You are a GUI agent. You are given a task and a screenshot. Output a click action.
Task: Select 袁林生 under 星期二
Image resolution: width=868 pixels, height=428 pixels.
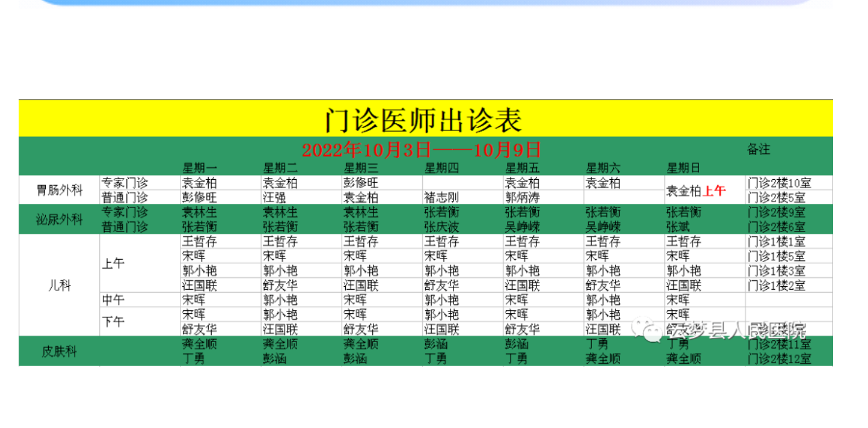(281, 212)
